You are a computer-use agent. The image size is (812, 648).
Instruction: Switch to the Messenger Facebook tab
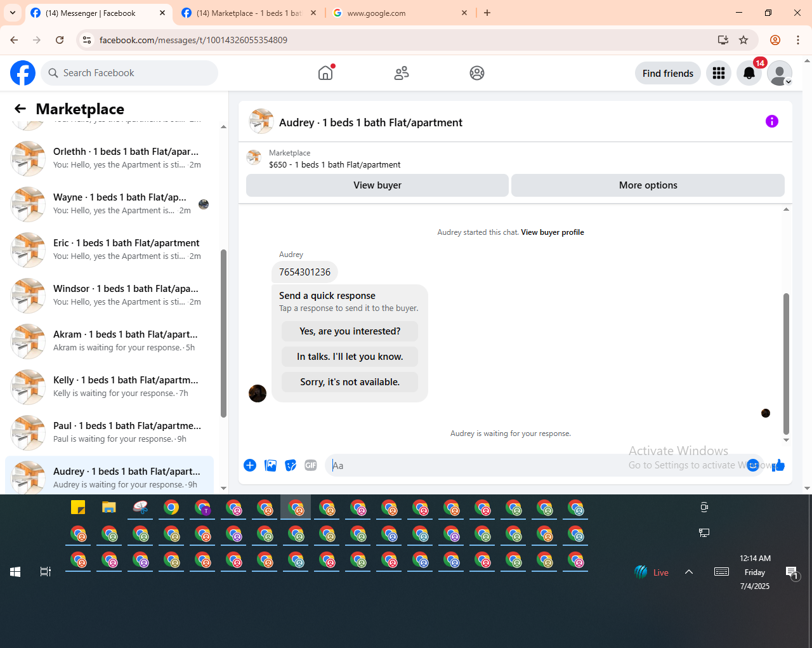pyautogui.click(x=98, y=13)
